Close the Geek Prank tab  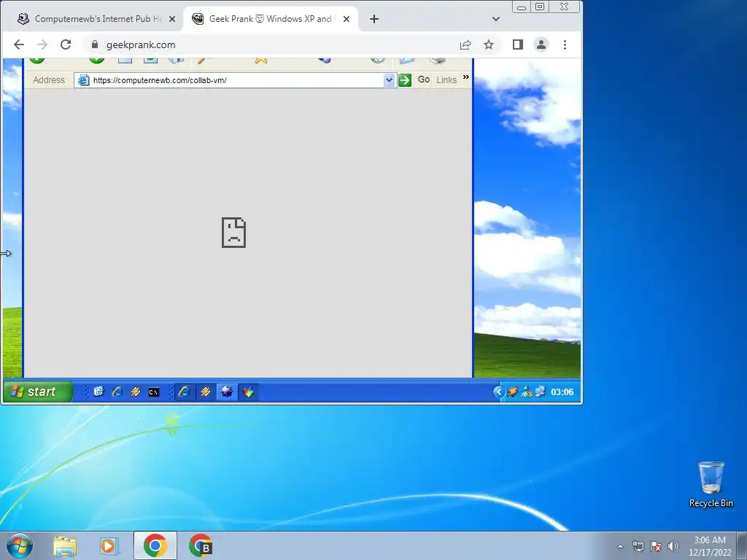coord(347,19)
